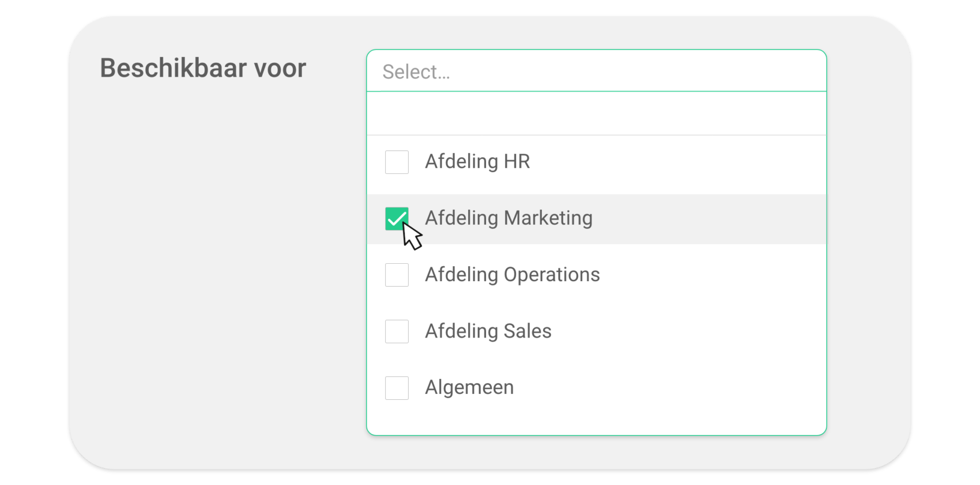Click the highlighted Marketing row's empty area
Image resolution: width=980 pixels, height=485 pixels.
tap(709, 219)
